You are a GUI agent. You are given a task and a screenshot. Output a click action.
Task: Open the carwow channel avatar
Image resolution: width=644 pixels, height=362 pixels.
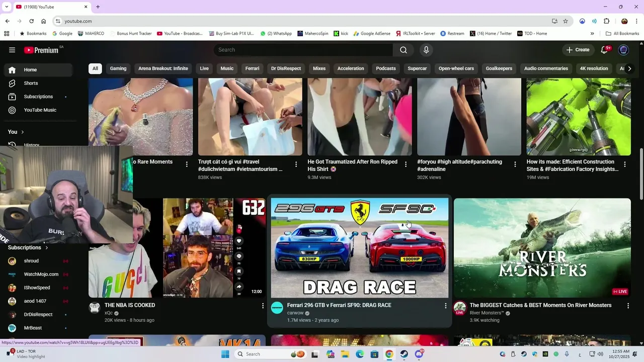pos(277,308)
